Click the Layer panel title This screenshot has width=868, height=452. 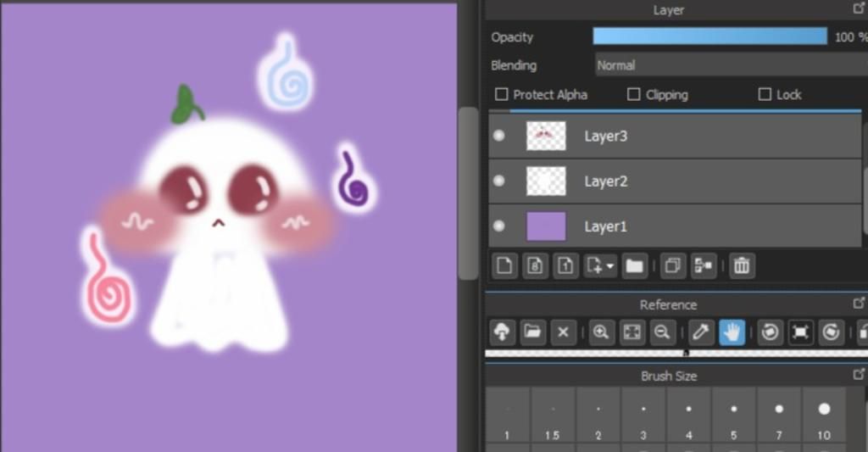point(668,10)
